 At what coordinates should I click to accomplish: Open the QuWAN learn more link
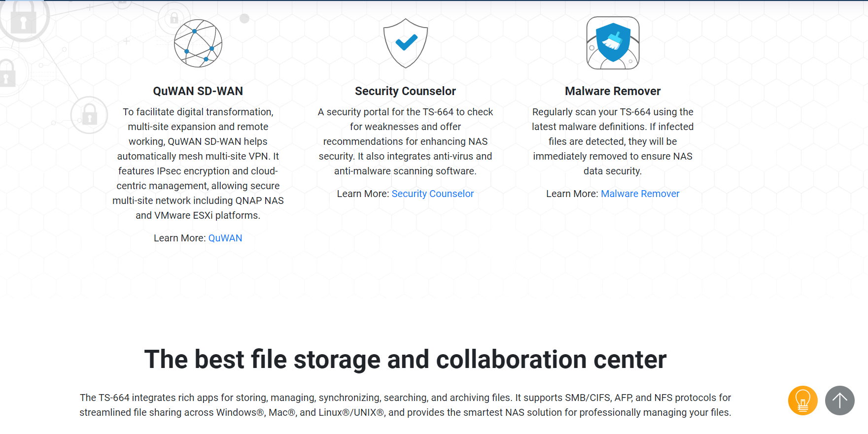click(225, 238)
